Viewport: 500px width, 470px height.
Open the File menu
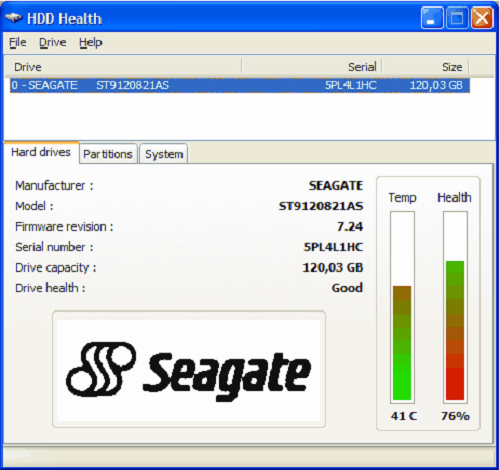pos(18,43)
